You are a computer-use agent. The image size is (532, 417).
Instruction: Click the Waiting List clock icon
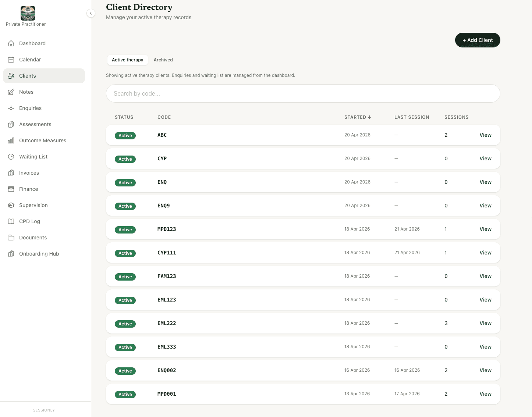[11, 157]
